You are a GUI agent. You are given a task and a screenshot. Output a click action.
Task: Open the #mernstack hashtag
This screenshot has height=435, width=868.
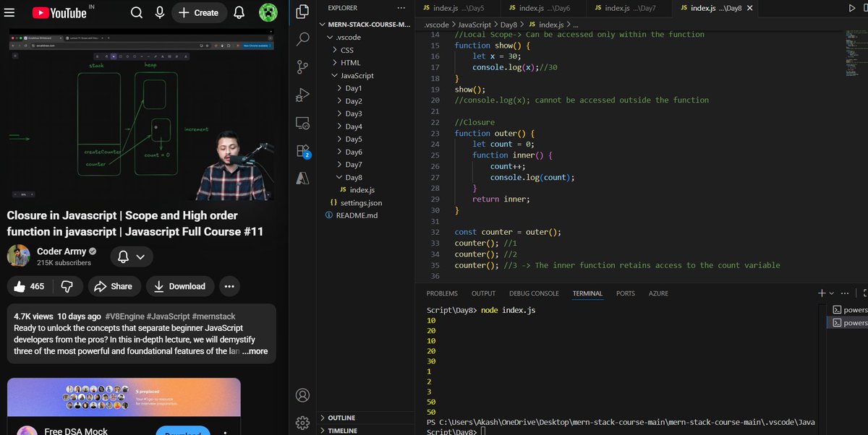click(213, 316)
